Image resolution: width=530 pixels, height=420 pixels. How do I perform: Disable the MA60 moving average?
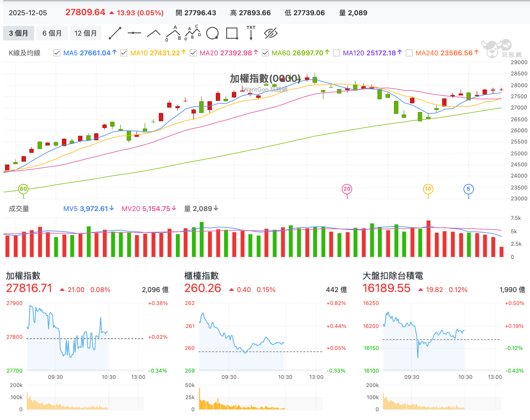[x=265, y=53]
